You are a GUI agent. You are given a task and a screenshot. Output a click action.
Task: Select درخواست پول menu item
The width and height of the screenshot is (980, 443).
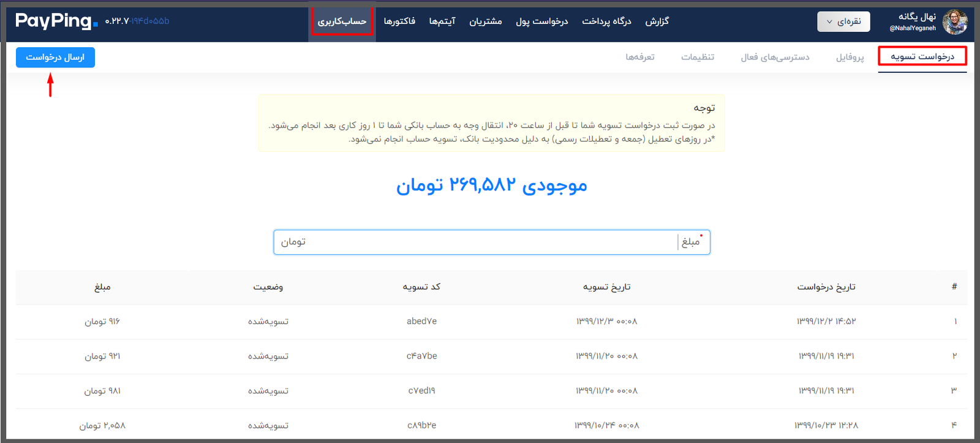(542, 21)
